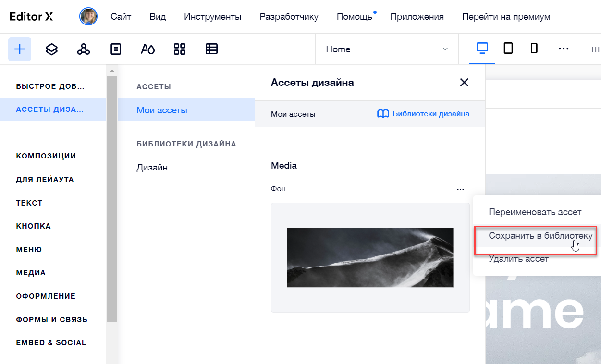Open the Инструменты menu

[x=213, y=17]
